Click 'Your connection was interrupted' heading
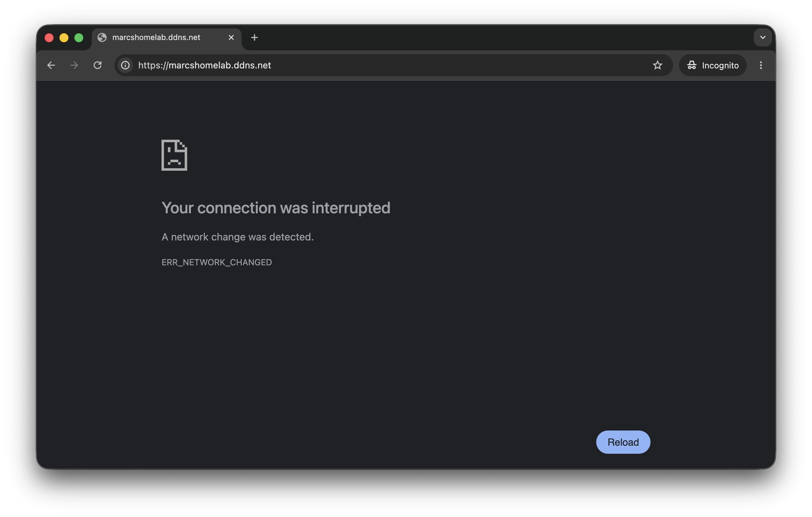The height and width of the screenshot is (517, 812). [276, 208]
